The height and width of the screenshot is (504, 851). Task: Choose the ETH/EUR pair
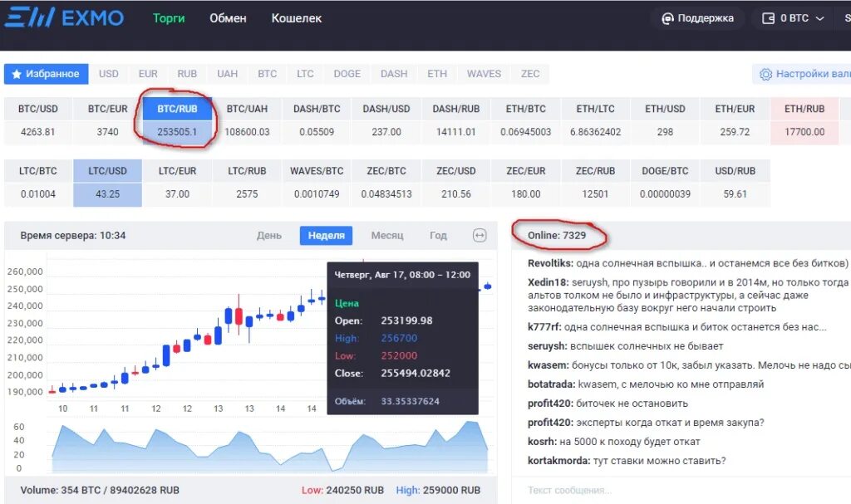pyautogui.click(x=735, y=120)
